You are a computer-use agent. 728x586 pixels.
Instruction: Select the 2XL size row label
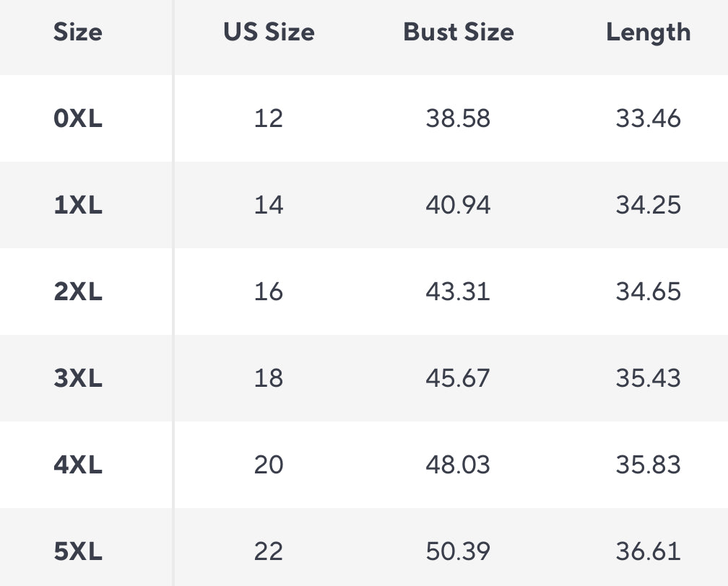pos(78,292)
